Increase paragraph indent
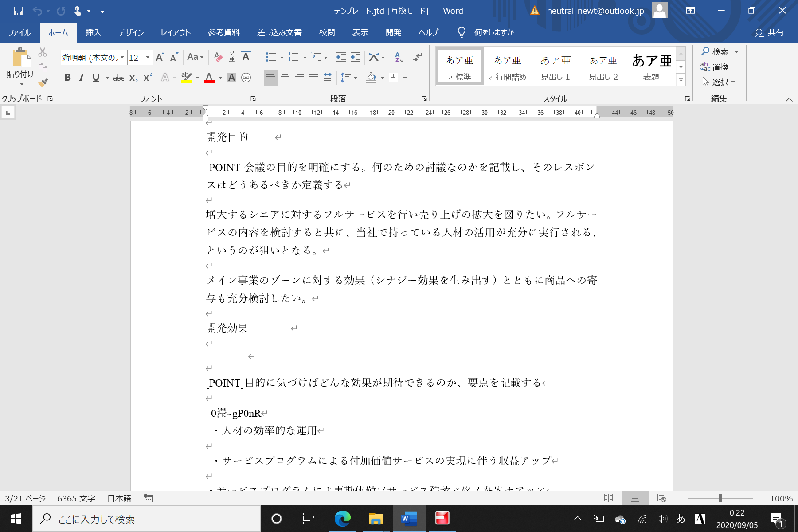798x532 pixels. click(356, 57)
